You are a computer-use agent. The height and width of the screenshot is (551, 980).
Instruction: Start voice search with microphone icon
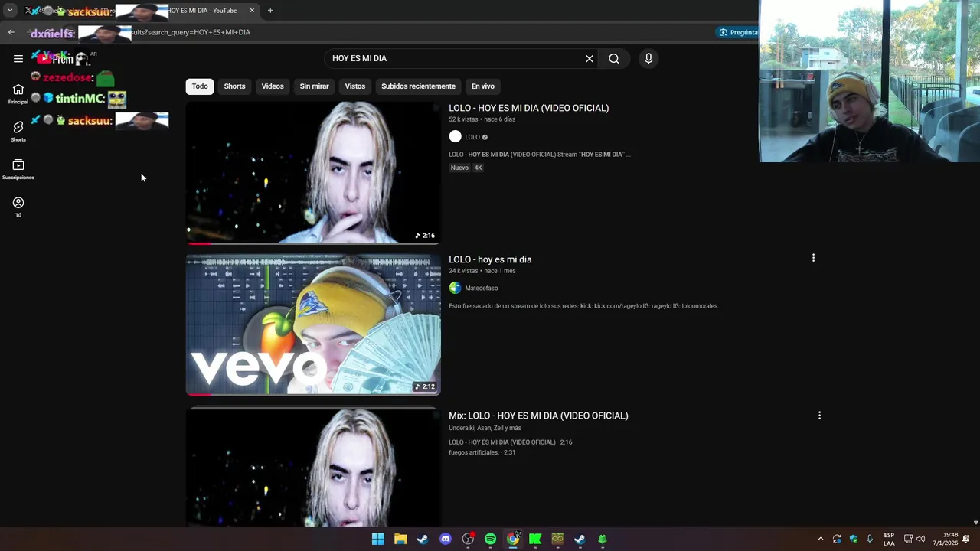[648, 58]
